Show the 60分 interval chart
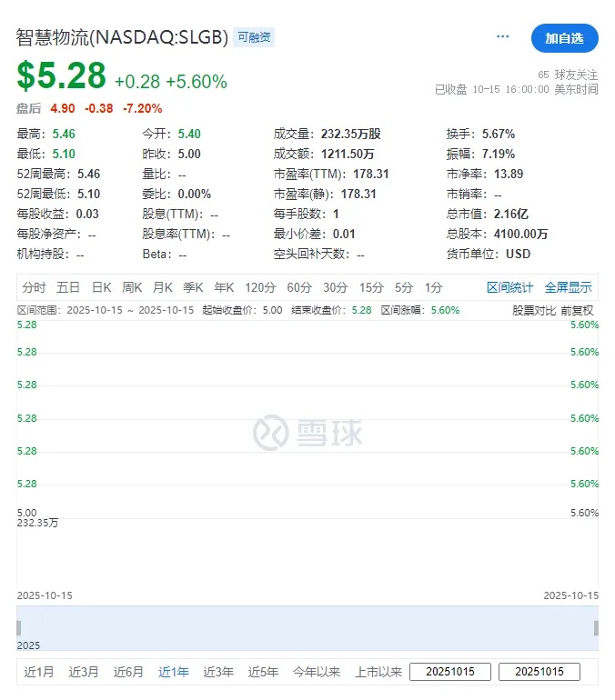Image resolution: width=615 pixels, height=700 pixels. [299, 287]
